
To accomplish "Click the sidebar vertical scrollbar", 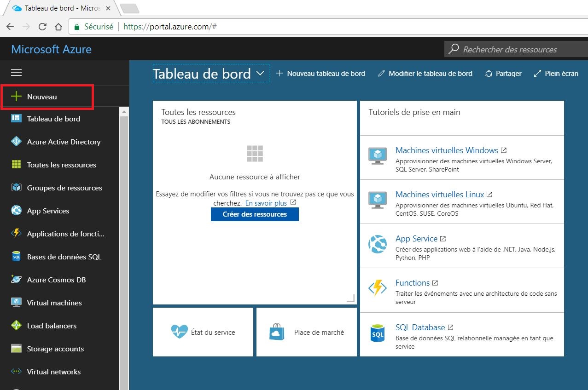I will point(123,248).
